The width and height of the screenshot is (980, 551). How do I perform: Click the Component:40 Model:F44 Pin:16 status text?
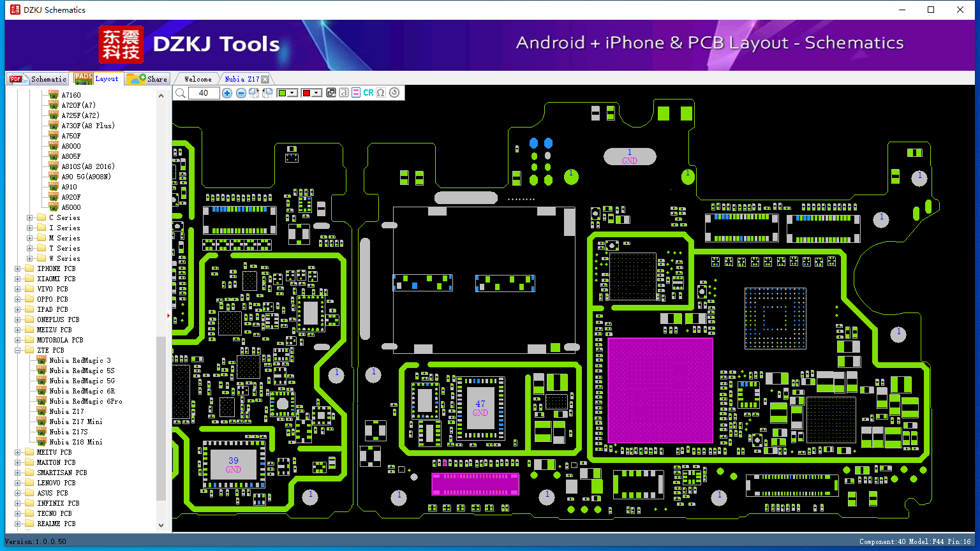pos(915,541)
